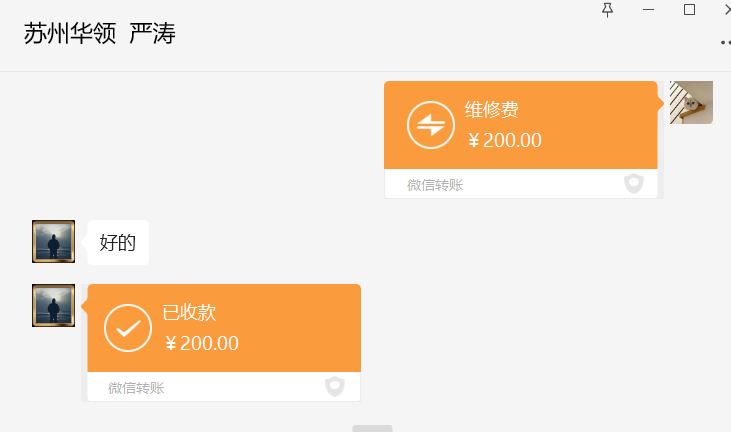Open the chat more options menu
The image size is (731, 432).
point(724,43)
